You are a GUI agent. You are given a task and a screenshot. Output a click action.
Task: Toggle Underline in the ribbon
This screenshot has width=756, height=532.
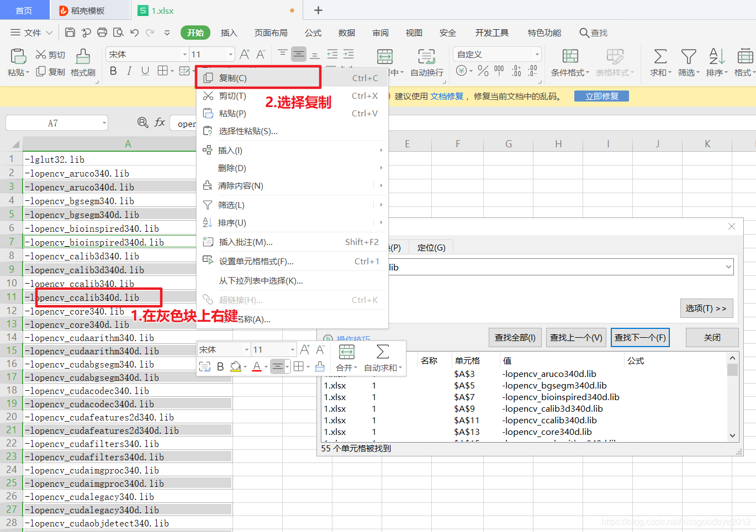pyautogui.click(x=145, y=71)
